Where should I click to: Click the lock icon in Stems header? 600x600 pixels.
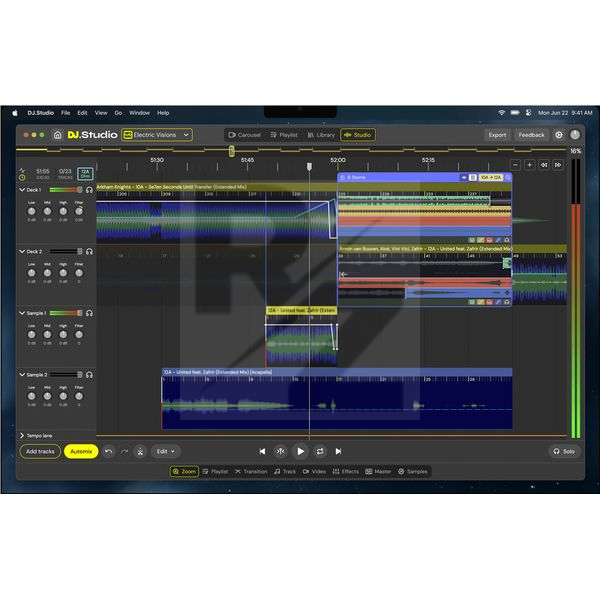pos(342,178)
